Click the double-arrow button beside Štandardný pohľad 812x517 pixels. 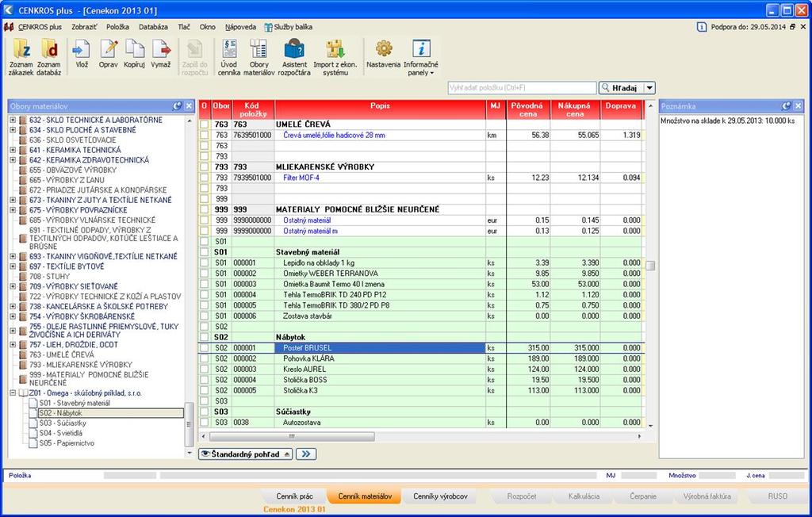click(306, 454)
